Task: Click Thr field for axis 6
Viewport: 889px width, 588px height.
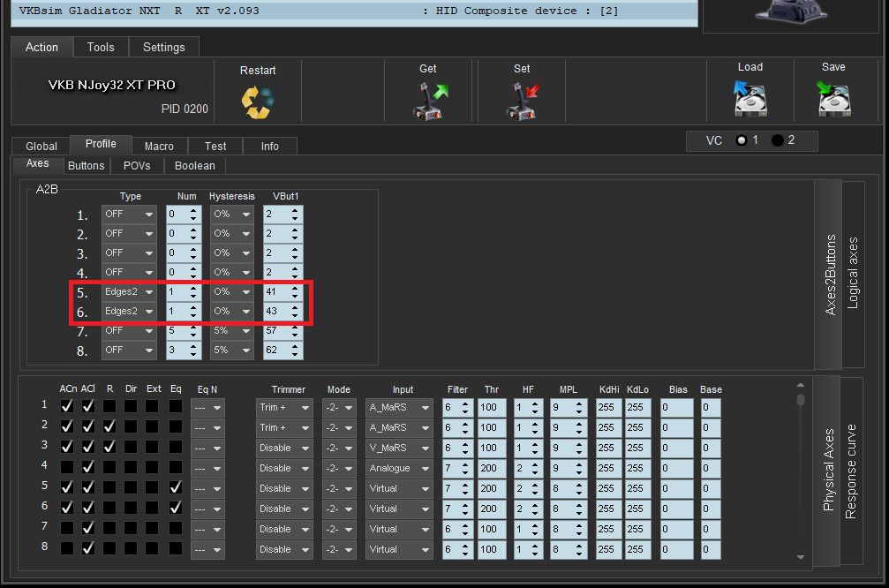Action: tap(492, 509)
